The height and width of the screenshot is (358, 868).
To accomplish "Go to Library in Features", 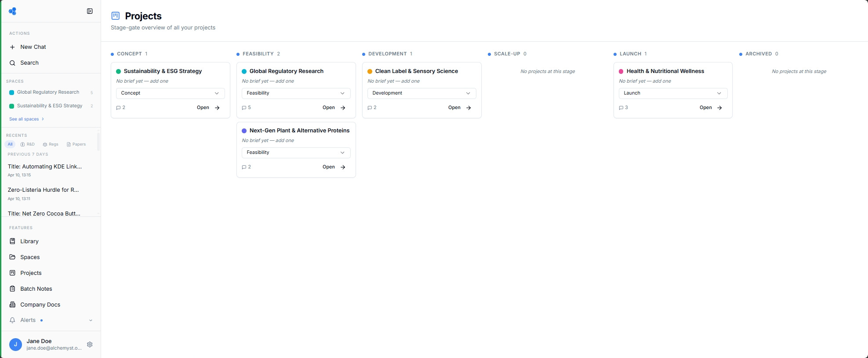I will click(x=51, y=241).
